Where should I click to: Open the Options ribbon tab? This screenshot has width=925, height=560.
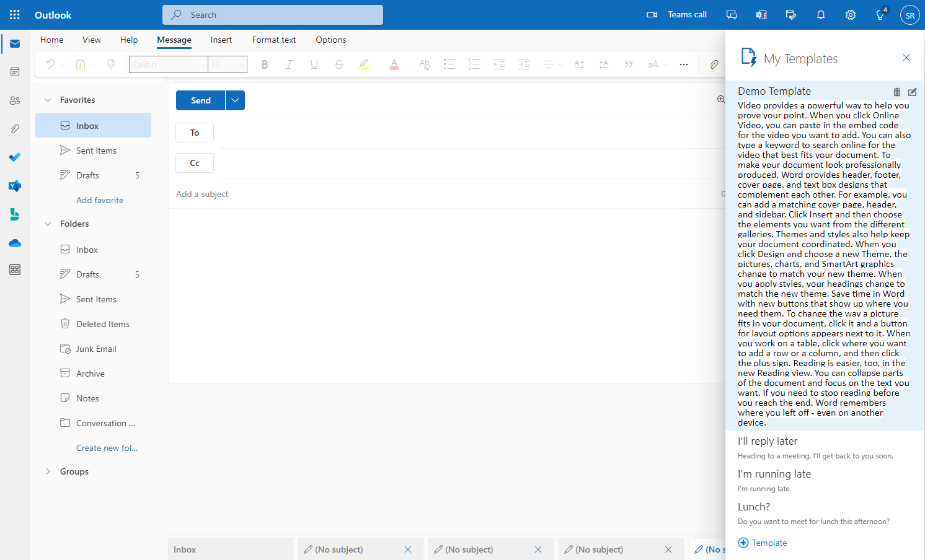click(331, 40)
